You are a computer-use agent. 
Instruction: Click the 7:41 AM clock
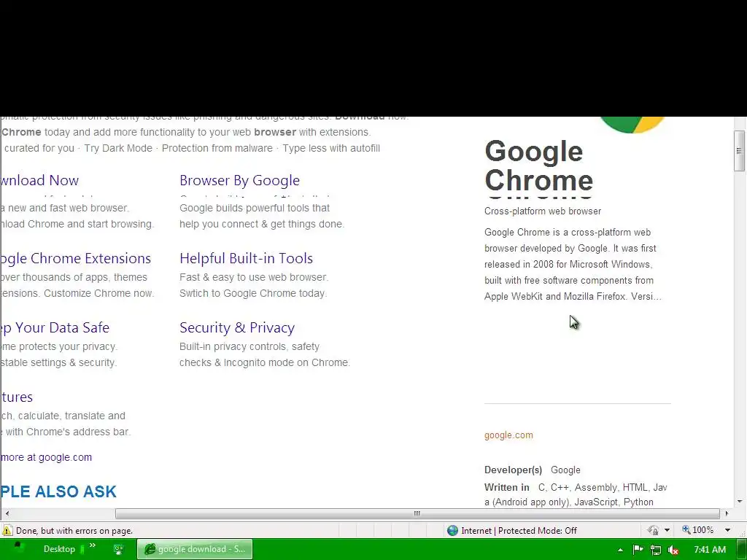pyautogui.click(x=710, y=550)
